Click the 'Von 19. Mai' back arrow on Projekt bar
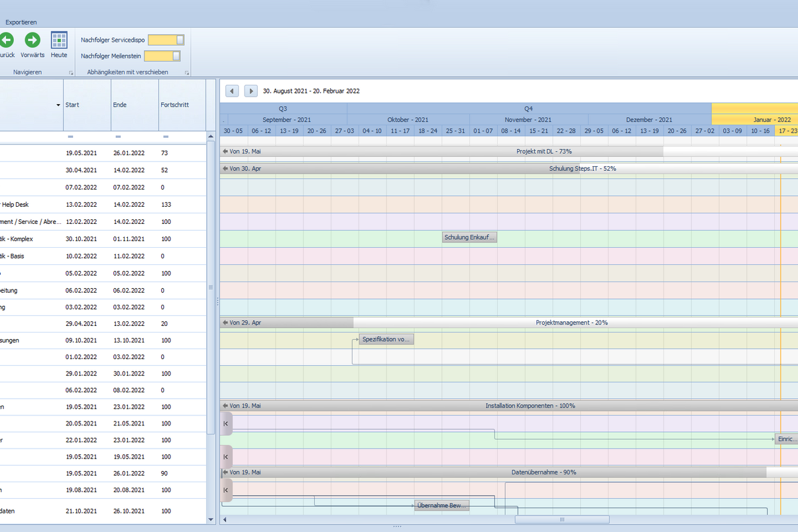The width and height of the screenshot is (798, 532). coord(225,150)
